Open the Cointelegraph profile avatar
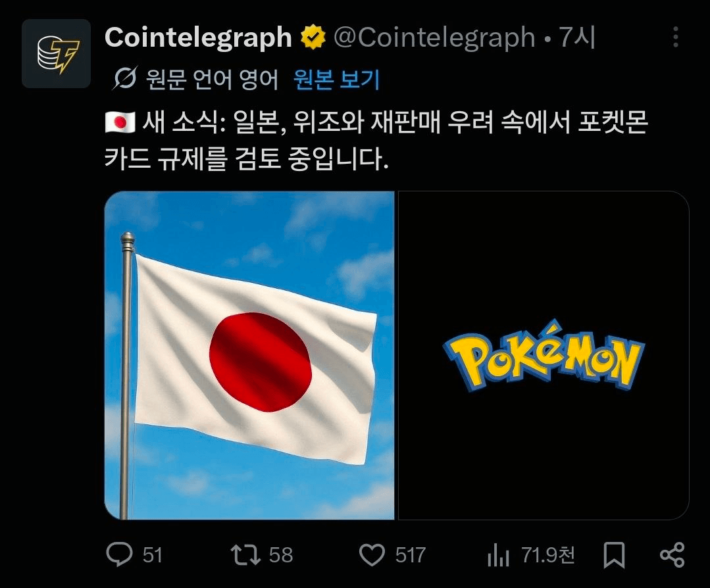 point(56,53)
